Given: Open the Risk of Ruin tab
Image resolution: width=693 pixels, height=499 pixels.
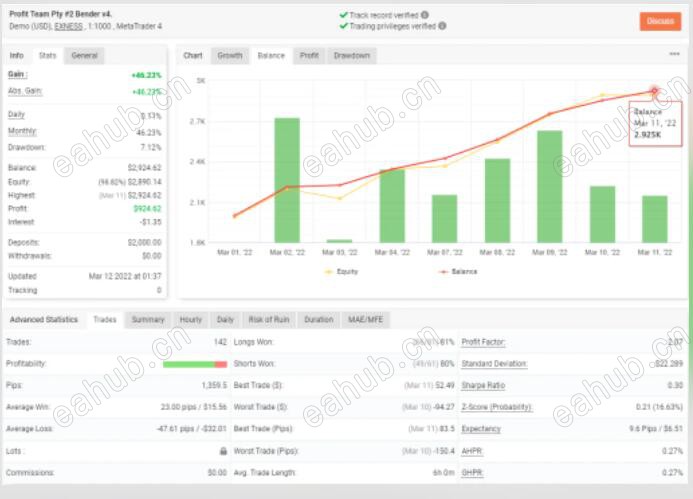Looking at the screenshot, I should [269, 320].
